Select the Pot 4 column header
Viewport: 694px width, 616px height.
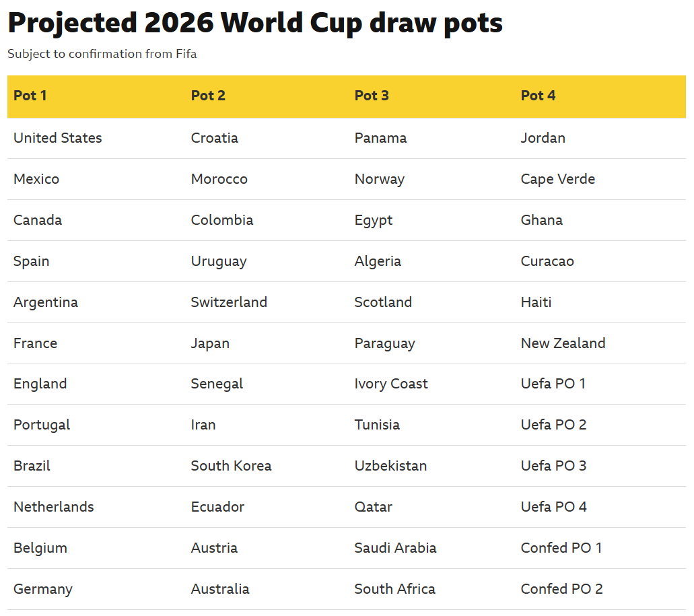tap(538, 96)
